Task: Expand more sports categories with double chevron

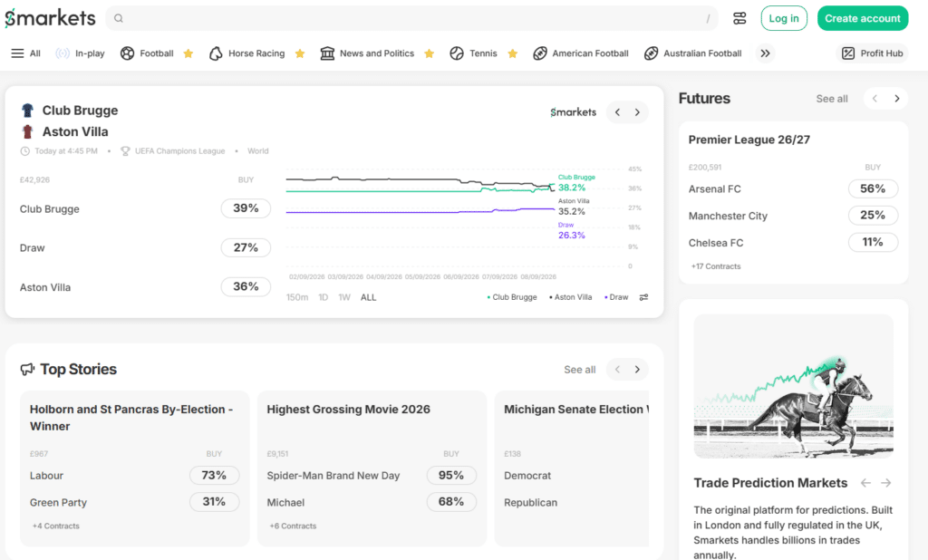Action: pos(765,53)
